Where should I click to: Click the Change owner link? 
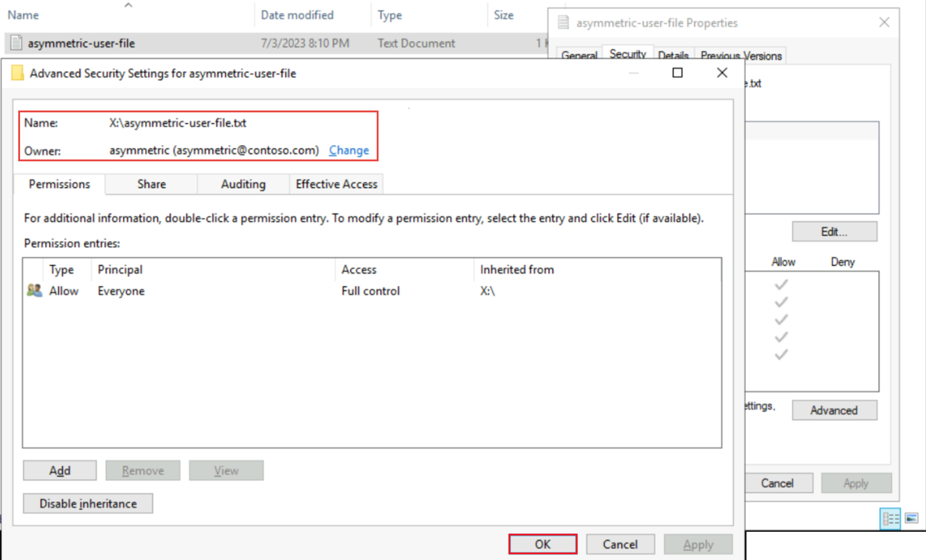(x=349, y=150)
